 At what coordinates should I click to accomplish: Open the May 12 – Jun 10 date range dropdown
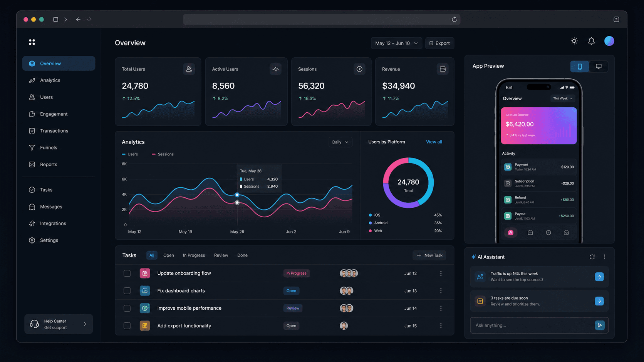tap(396, 43)
